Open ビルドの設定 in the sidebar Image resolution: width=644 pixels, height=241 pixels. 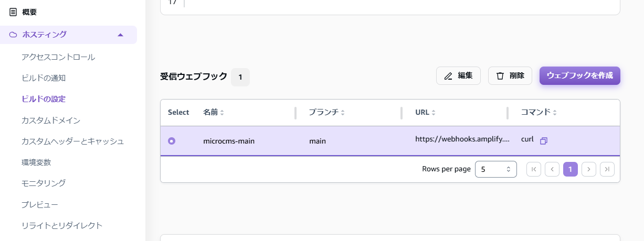coord(44,99)
